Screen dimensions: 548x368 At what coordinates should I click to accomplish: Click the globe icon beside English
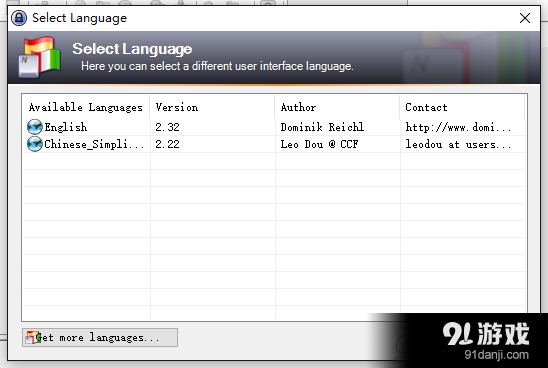coord(35,127)
